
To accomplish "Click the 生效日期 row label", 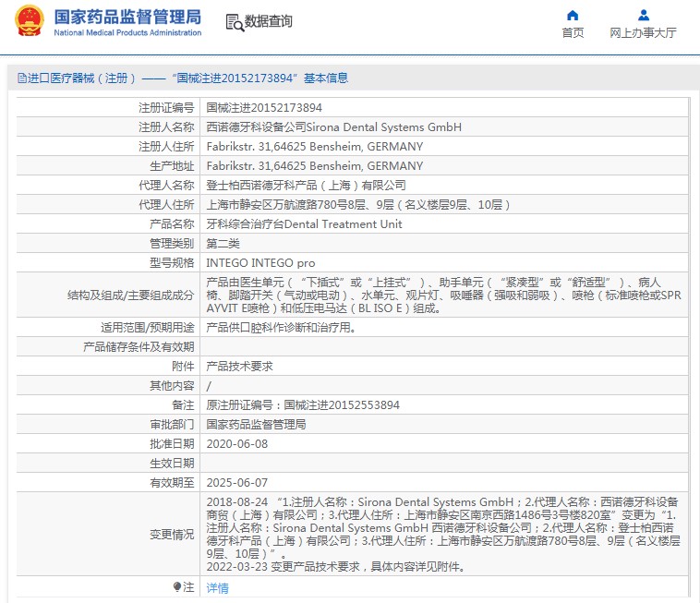I will [x=172, y=464].
